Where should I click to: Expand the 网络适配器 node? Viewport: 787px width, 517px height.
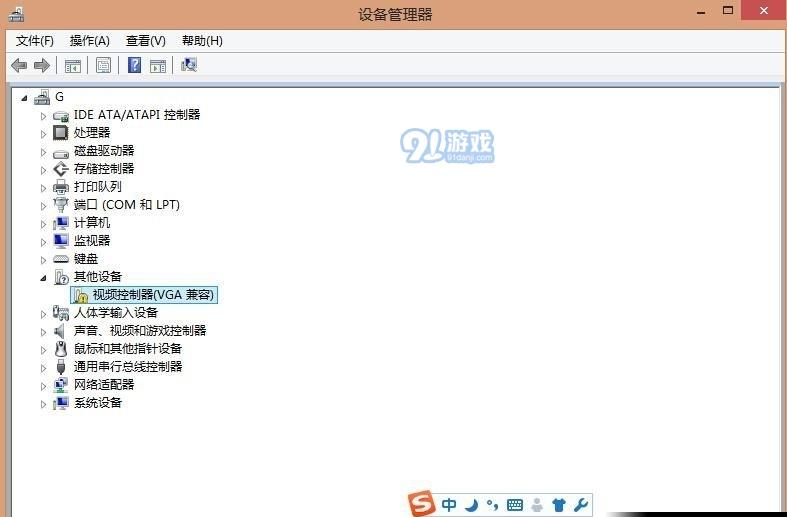point(43,386)
